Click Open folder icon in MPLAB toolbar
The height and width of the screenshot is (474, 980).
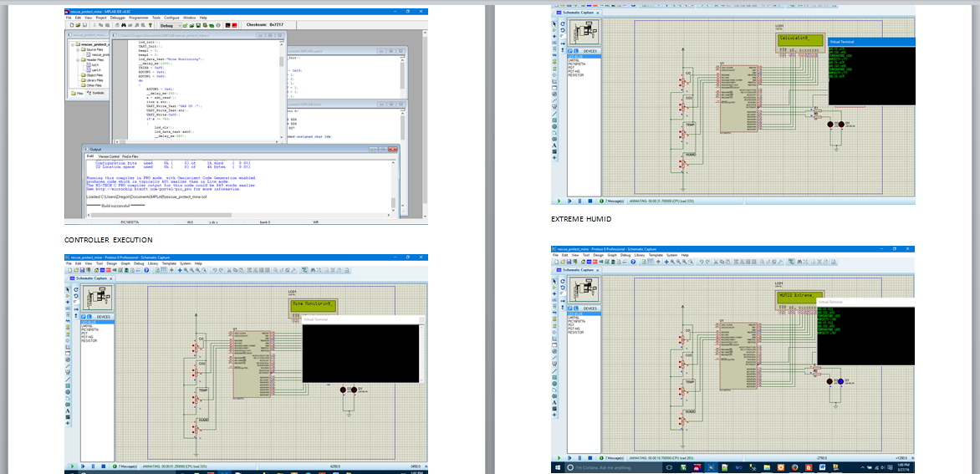point(79,26)
